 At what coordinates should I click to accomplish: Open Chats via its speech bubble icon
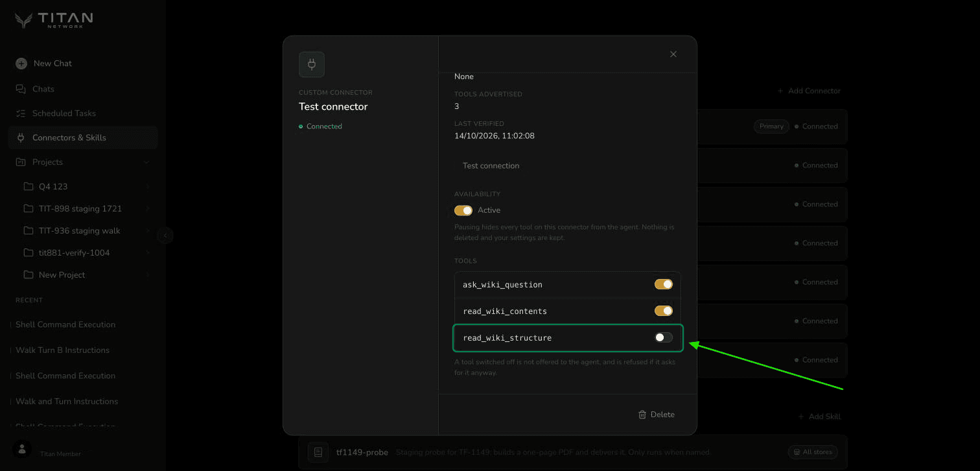pyautogui.click(x=21, y=89)
